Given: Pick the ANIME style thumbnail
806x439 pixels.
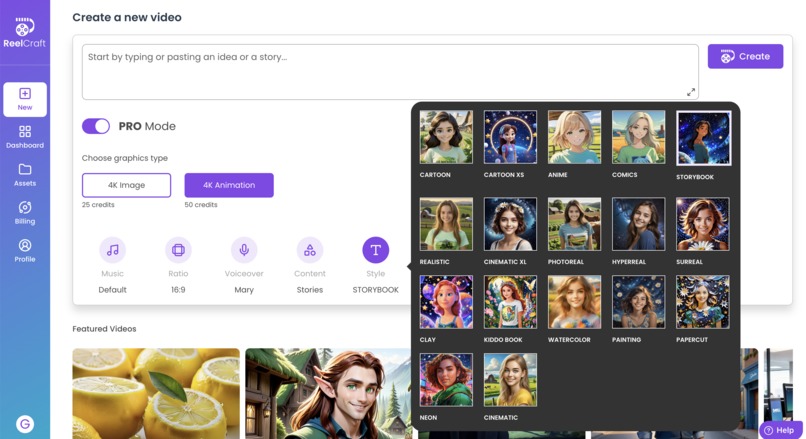Looking at the screenshot, I should point(574,137).
